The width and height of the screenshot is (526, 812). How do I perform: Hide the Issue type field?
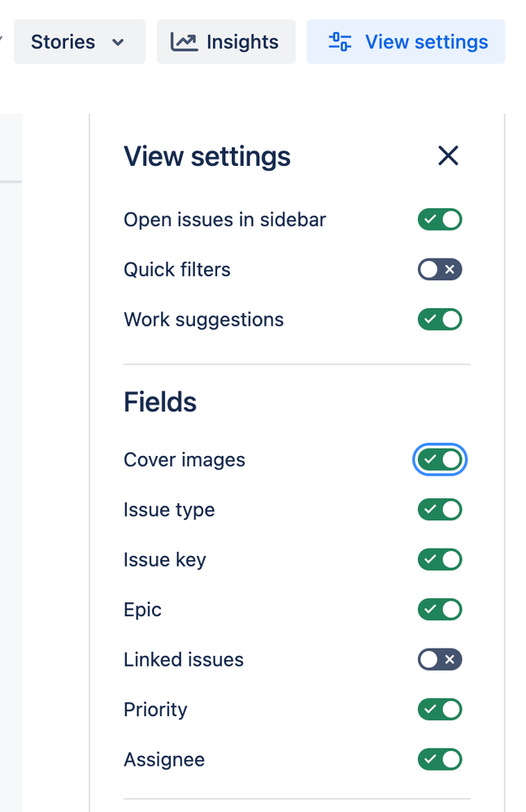[x=440, y=510]
